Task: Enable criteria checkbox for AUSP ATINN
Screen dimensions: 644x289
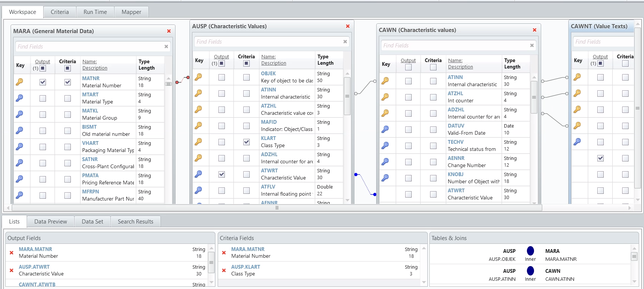Action: pyautogui.click(x=246, y=93)
